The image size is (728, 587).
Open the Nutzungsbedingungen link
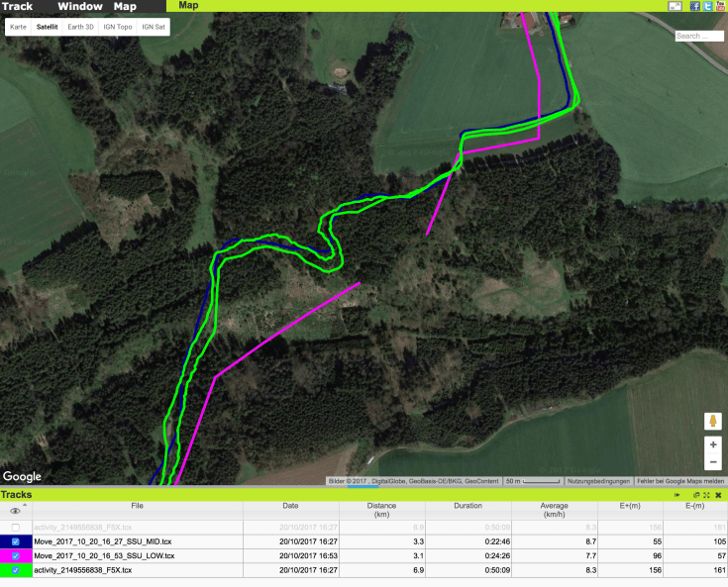pyautogui.click(x=598, y=481)
